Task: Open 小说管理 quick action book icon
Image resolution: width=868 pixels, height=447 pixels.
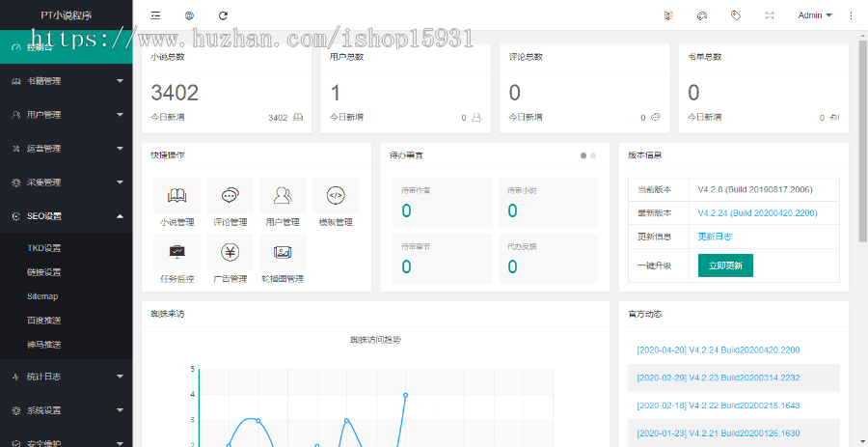Action: [177, 196]
